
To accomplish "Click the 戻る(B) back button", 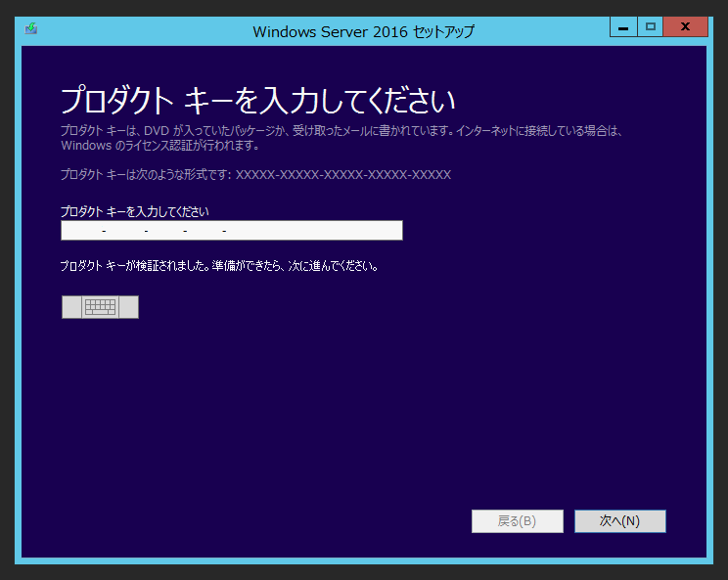I will [518, 521].
